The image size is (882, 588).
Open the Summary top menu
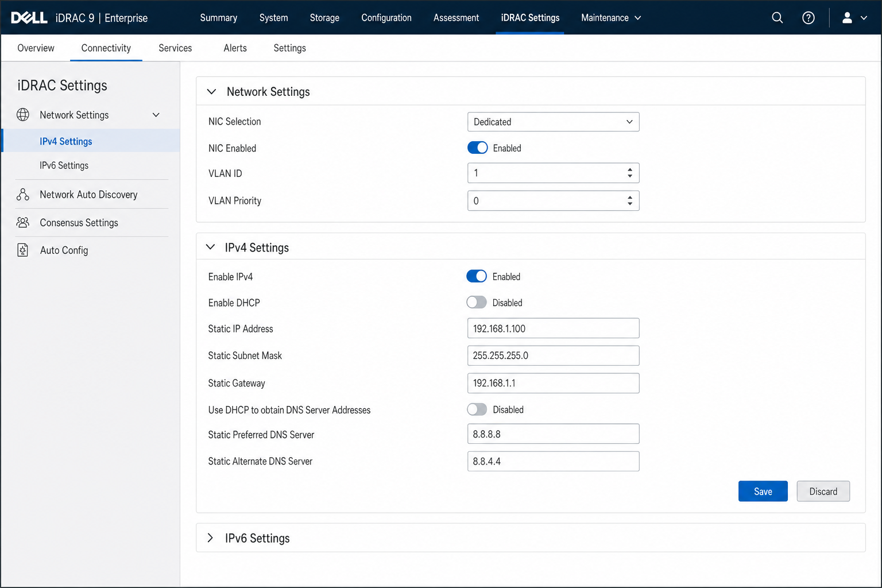(x=218, y=18)
